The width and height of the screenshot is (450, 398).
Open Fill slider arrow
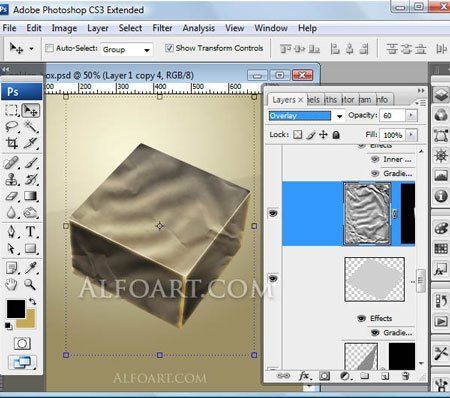pos(411,135)
